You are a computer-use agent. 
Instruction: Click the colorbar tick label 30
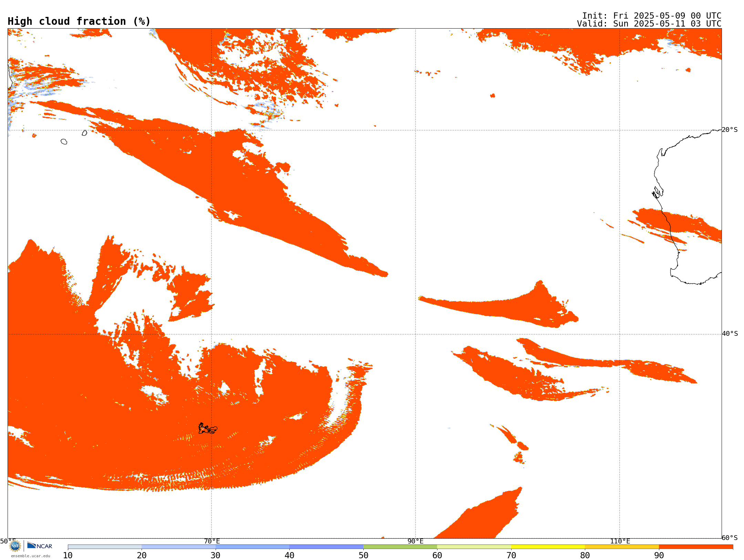click(216, 556)
